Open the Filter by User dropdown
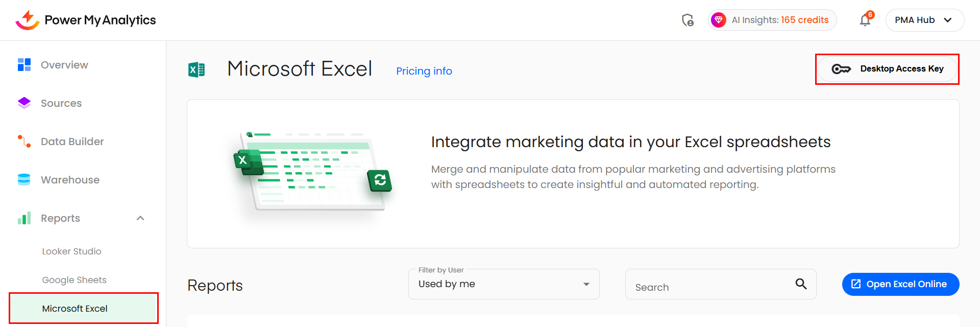This screenshot has width=980, height=327. pyautogui.click(x=503, y=284)
